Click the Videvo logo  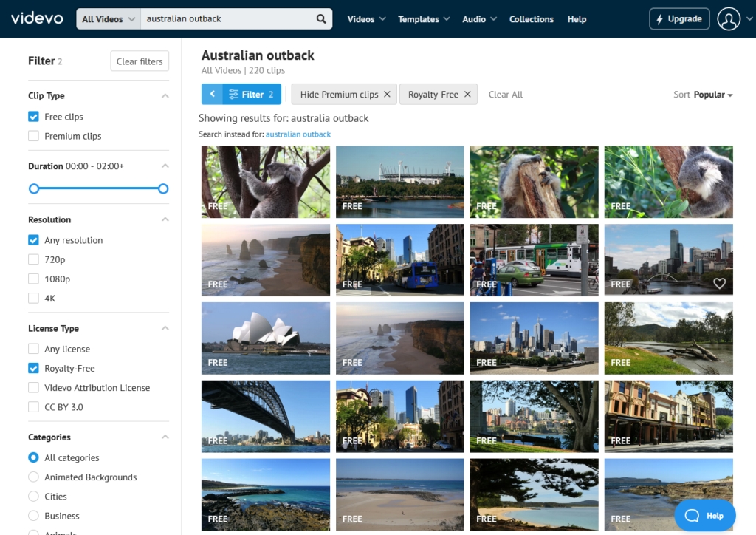pos(37,18)
